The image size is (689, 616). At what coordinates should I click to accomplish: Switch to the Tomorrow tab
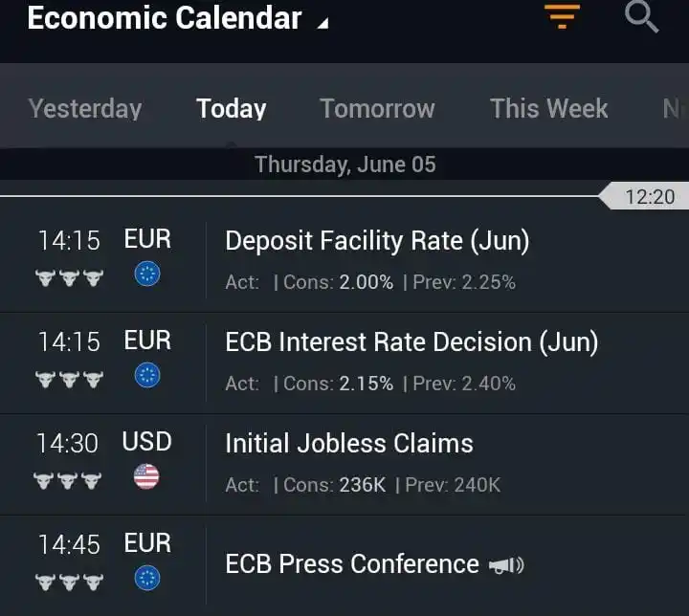coord(377,108)
